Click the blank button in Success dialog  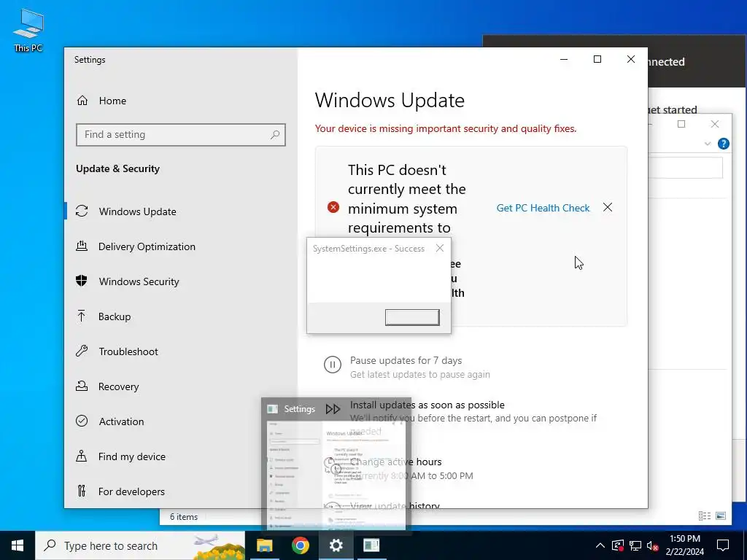coord(412,317)
